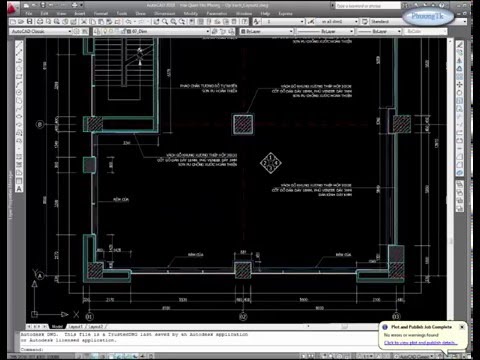
Task: Select the Line tool in Draw toolbar
Action: click(19, 45)
